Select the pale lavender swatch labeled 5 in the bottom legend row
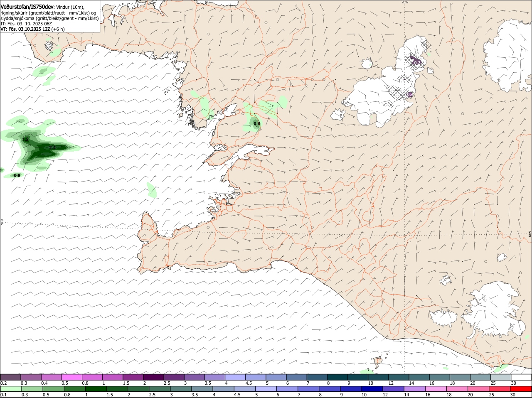The image size is (532, 398). (266, 389)
